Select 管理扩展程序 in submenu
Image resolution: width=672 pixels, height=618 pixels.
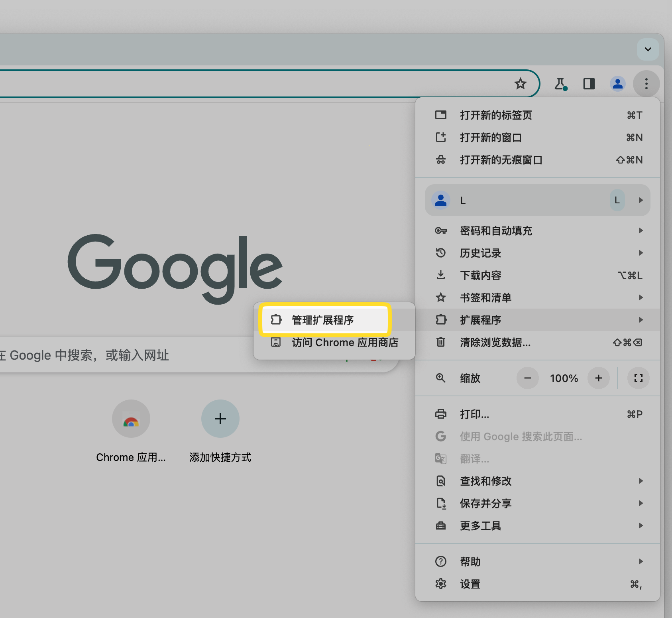(x=325, y=320)
